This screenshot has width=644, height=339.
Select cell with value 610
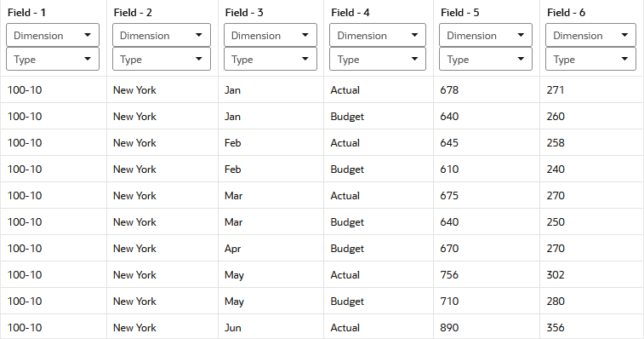click(487, 169)
